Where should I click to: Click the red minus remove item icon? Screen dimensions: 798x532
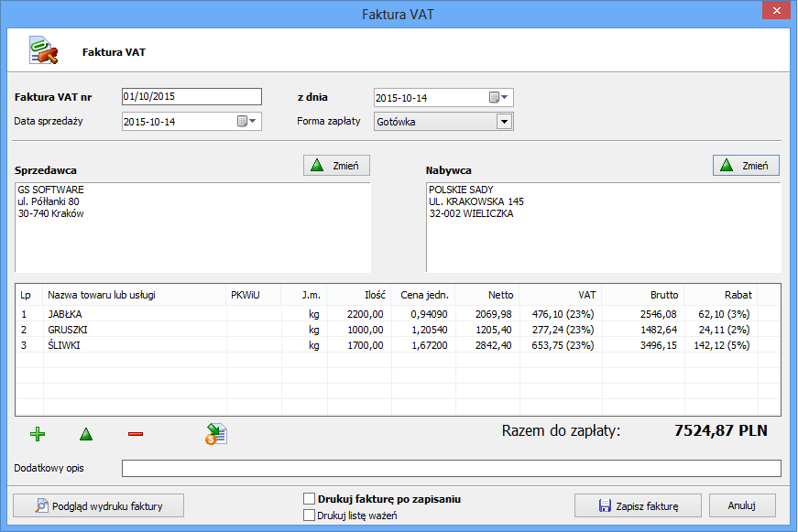(136, 434)
